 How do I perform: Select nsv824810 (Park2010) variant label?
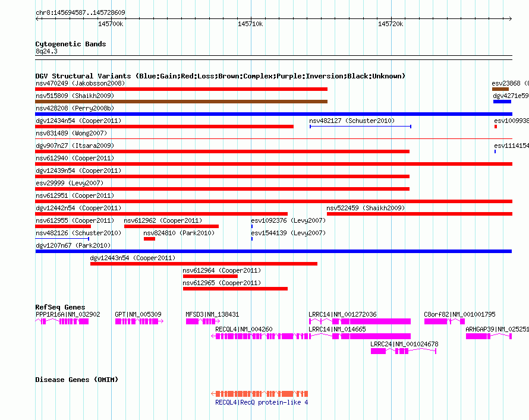pos(179,233)
